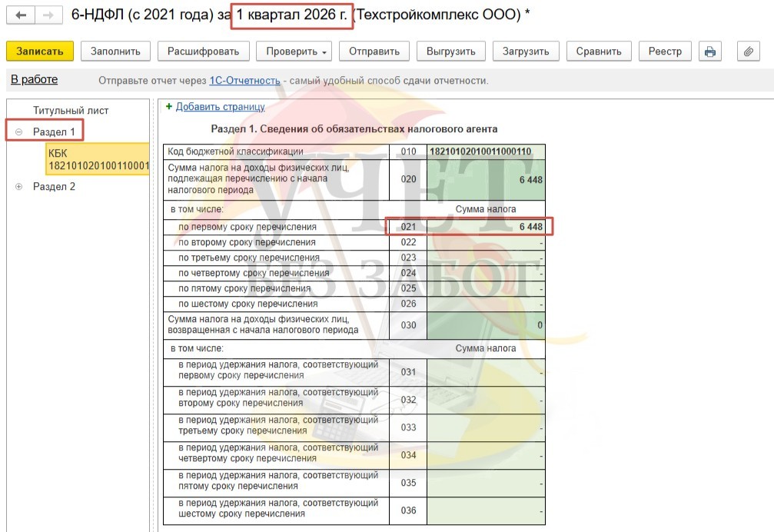The image size is (774, 532).
Task: Click the Расшифровать button
Action: point(204,52)
